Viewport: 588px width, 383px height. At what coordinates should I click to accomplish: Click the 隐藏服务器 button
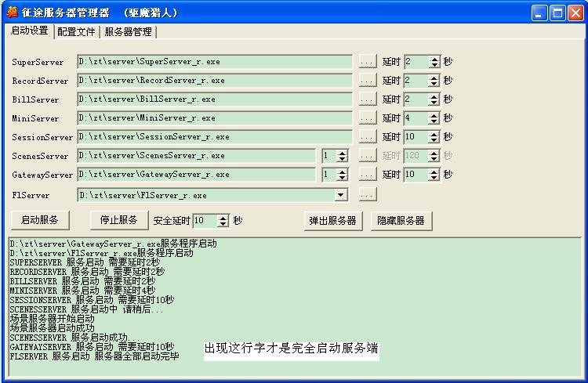pyautogui.click(x=401, y=221)
